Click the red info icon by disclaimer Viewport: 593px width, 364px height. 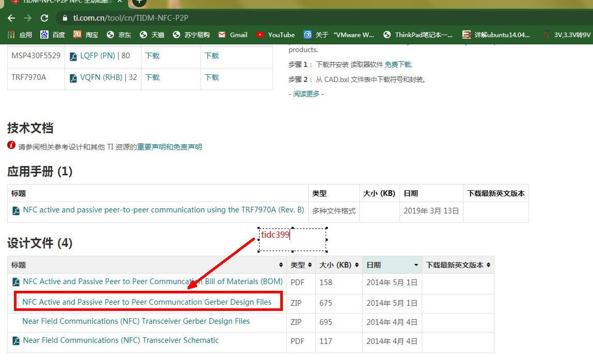(11, 145)
